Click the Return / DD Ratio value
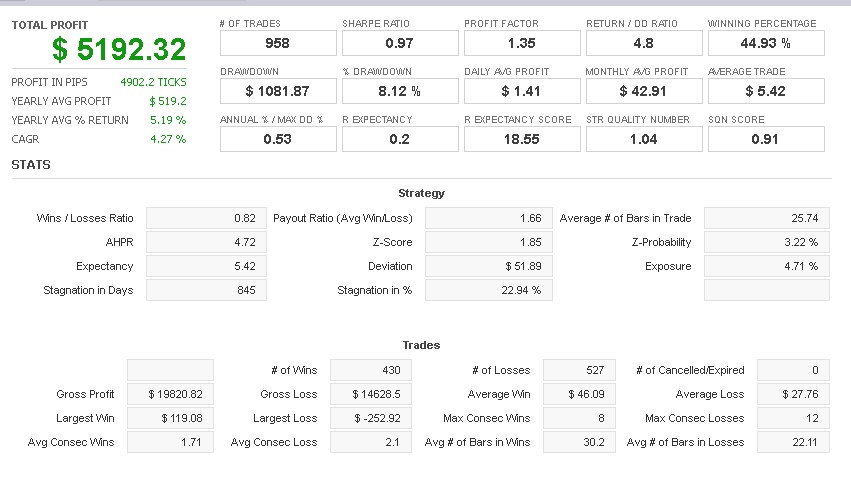Image resolution: width=851 pixels, height=480 pixels. click(x=643, y=43)
